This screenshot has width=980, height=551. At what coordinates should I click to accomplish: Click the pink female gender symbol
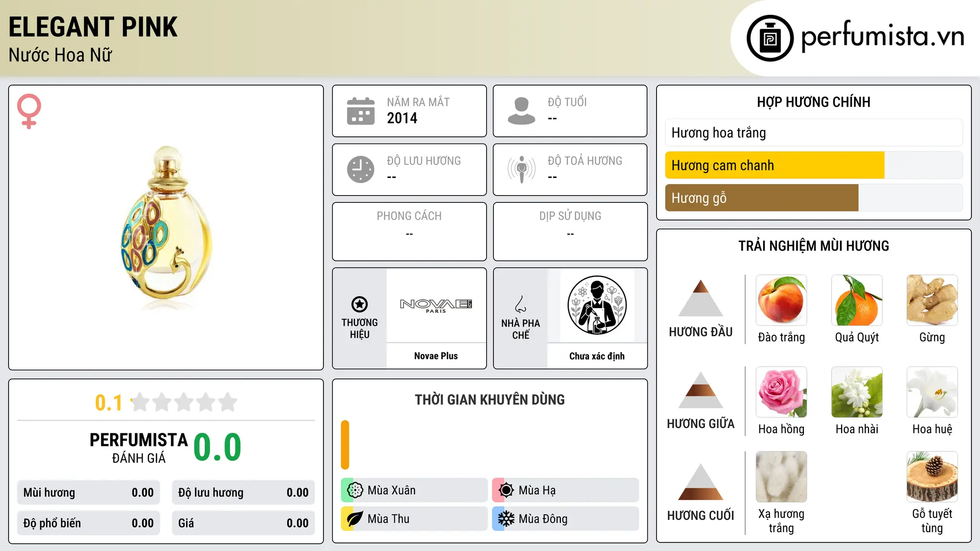click(29, 111)
